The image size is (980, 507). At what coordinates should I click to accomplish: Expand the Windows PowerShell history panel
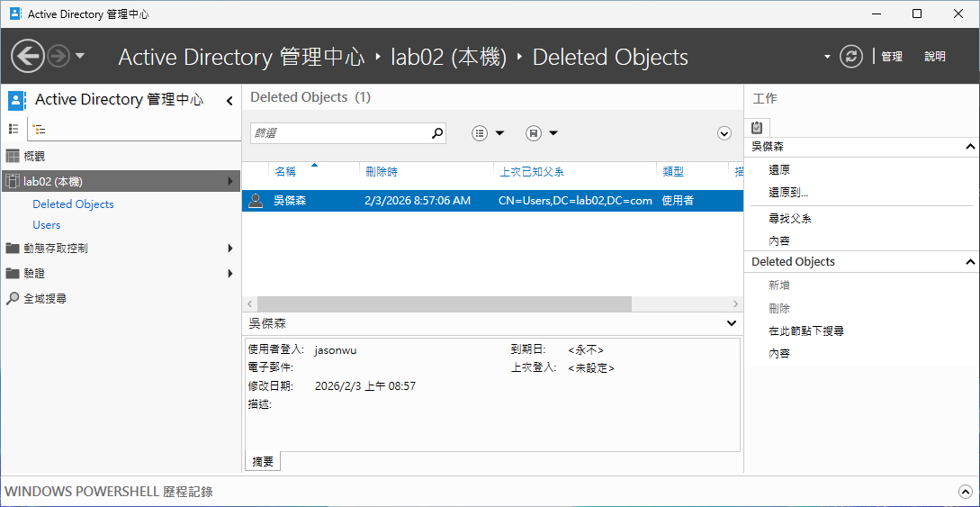click(965, 492)
